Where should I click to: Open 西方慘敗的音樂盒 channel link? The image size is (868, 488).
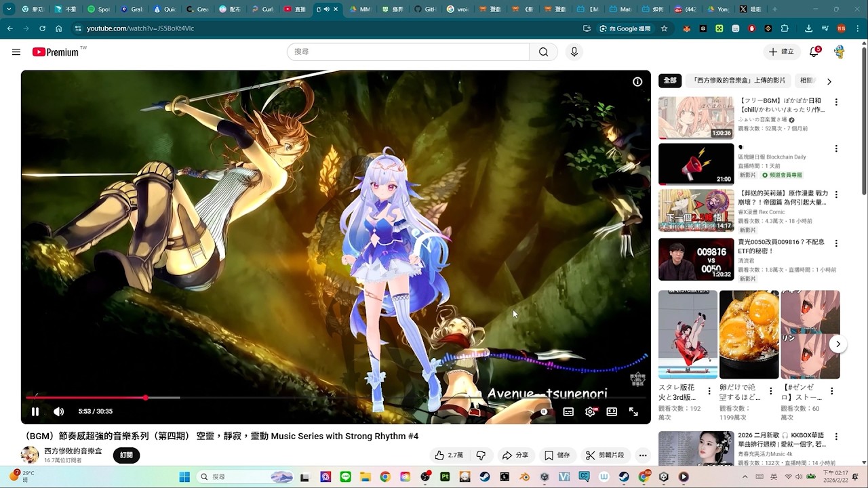73,451
